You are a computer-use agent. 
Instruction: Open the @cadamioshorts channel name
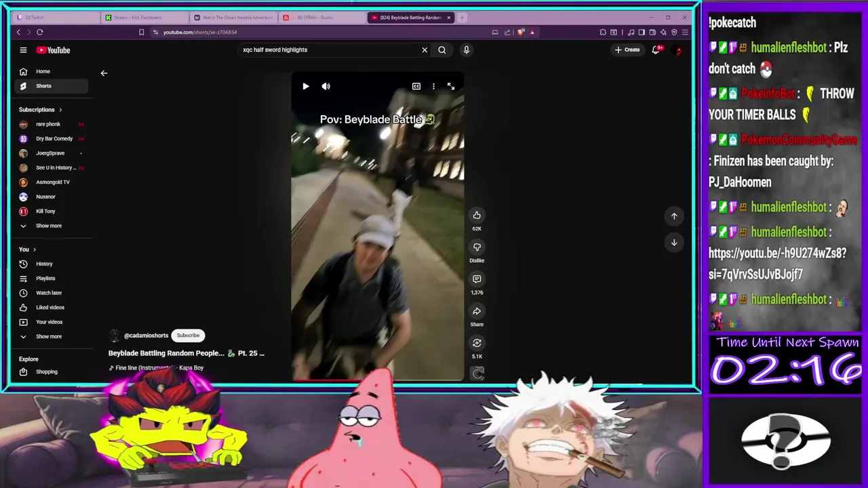[146, 335]
